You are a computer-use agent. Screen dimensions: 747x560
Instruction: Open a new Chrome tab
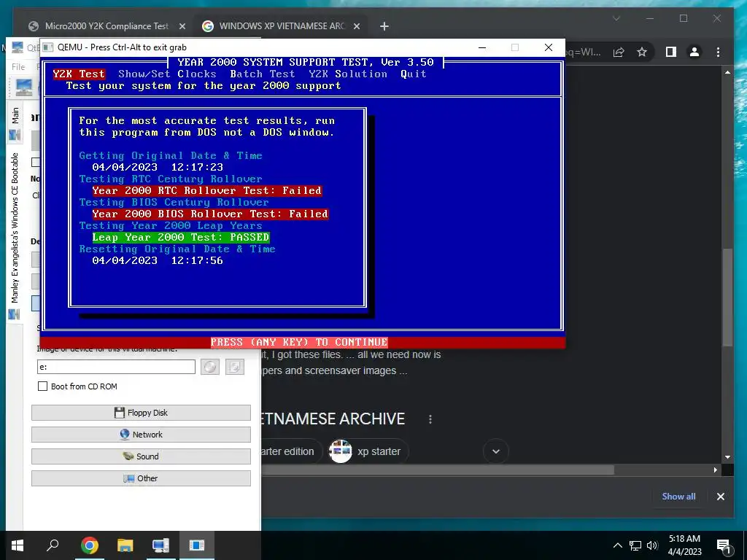pos(384,26)
